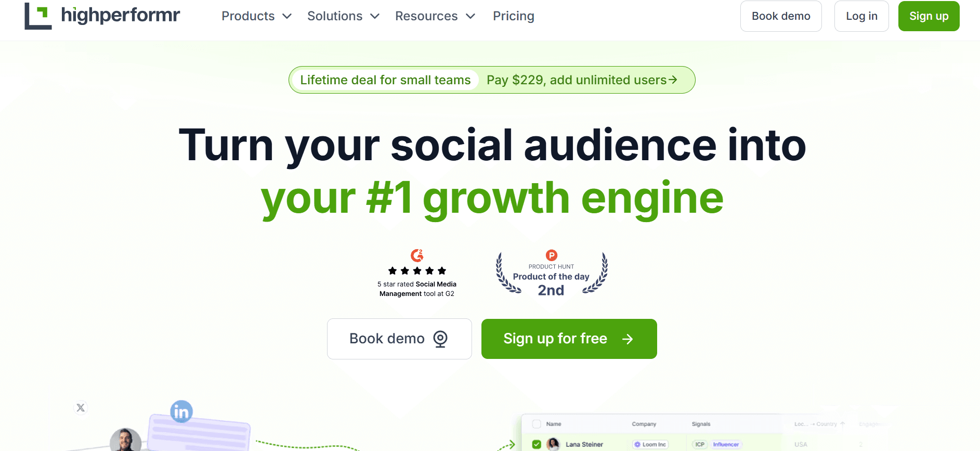This screenshot has height=451, width=980.
Task: Click the Highperformr logo
Action: click(x=101, y=16)
